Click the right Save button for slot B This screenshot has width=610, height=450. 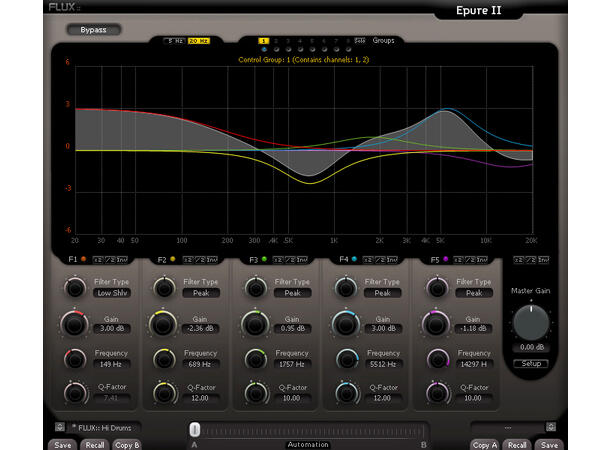[x=549, y=445]
